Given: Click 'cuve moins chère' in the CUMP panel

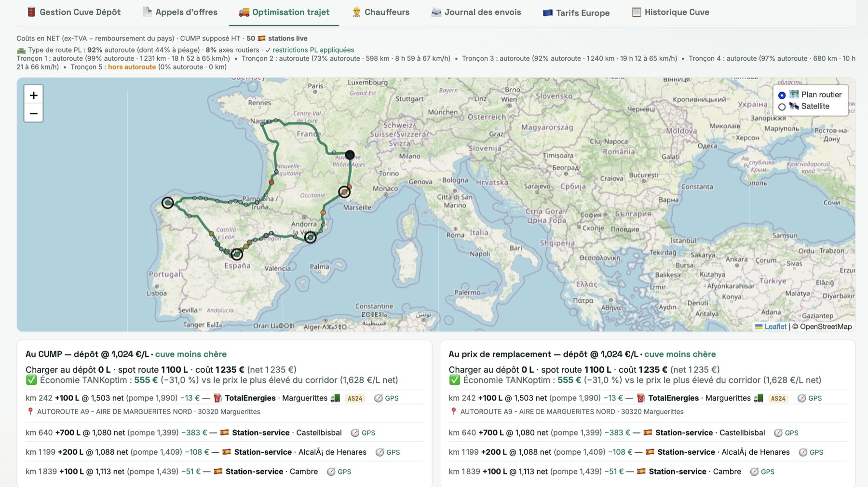Looking at the screenshot, I should pyautogui.click(x=190, y=354).
